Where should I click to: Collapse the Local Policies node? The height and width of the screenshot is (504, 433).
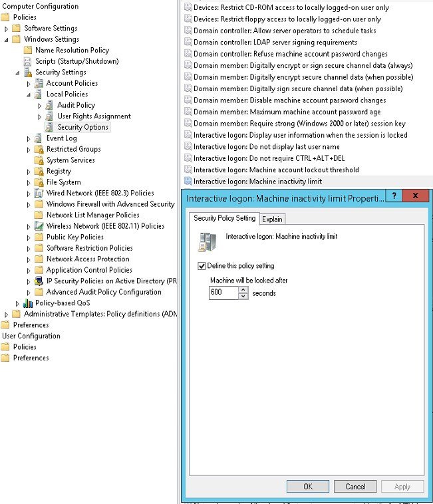click(x=29, y=95)
